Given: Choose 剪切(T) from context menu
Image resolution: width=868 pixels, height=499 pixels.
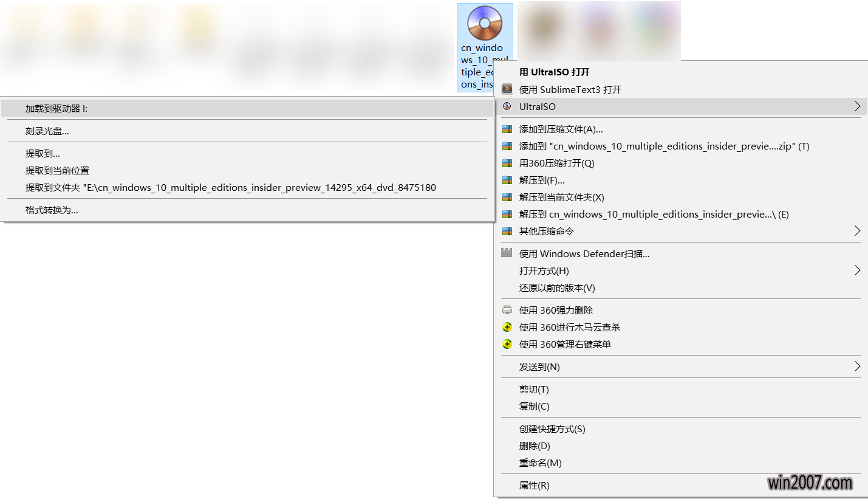Looking at the screenshot, I should pyautogui.click(x=681, y=389).
